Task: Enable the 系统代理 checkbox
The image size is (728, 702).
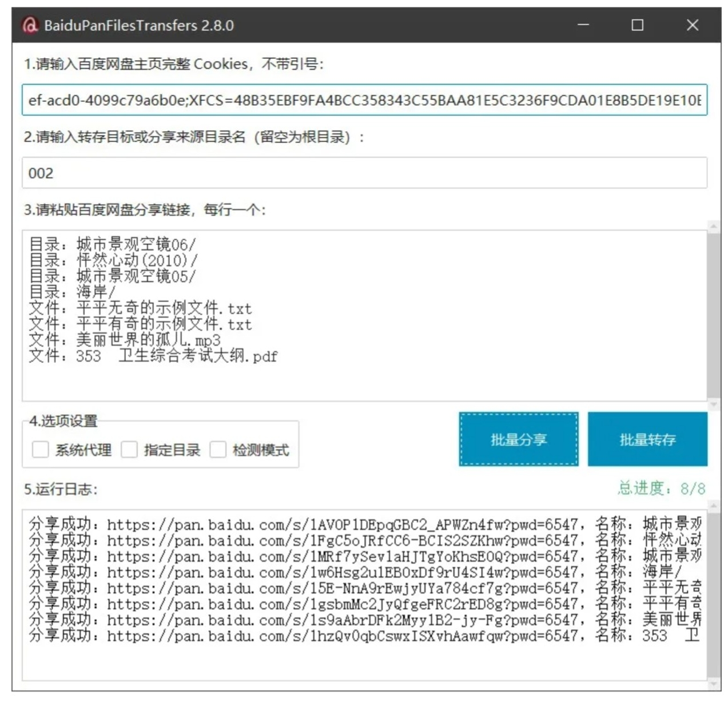Action: pos(40,450)
